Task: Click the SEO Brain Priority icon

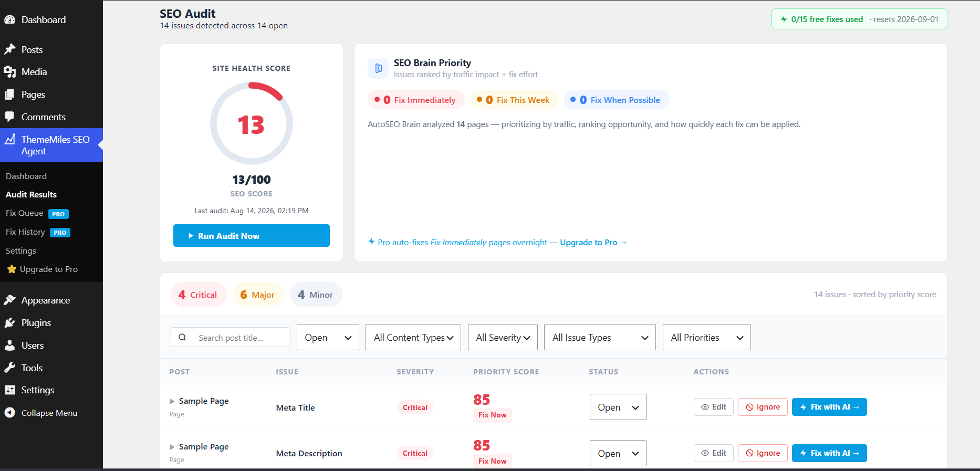Action: coord(378,68)
